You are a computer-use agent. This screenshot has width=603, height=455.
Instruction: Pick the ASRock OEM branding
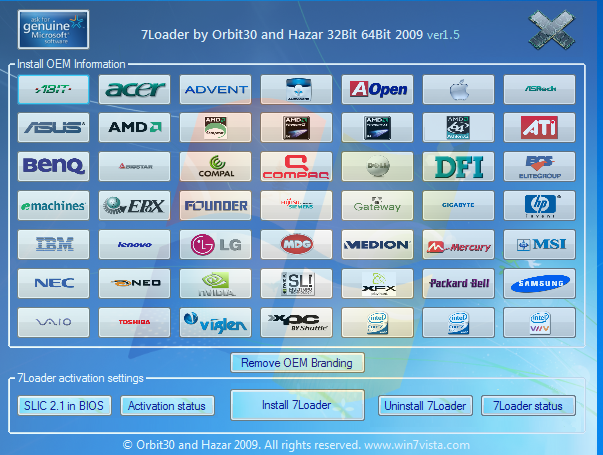(540, 90)
